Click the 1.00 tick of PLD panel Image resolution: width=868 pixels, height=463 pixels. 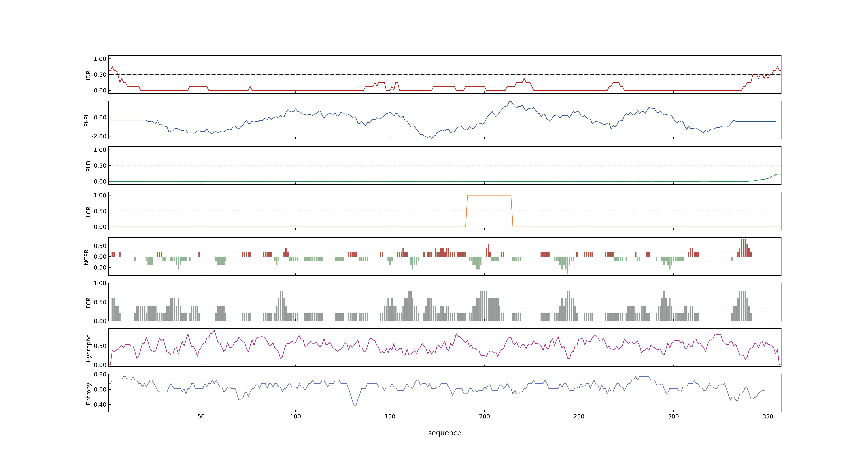pos(100,150)
